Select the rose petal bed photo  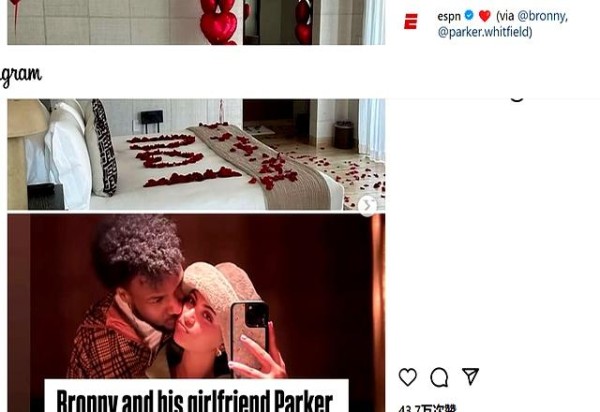click(196, 154)
